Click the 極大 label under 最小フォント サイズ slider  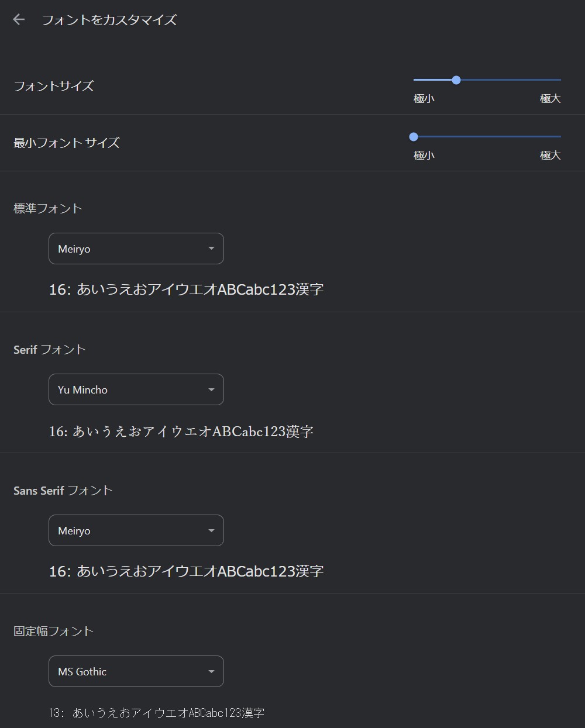[550, 155]
